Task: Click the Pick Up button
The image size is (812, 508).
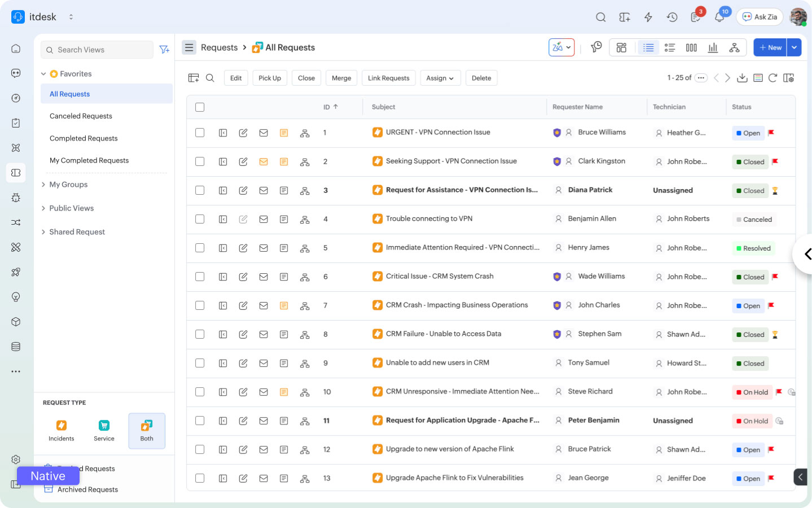Action: click(270, 78)
